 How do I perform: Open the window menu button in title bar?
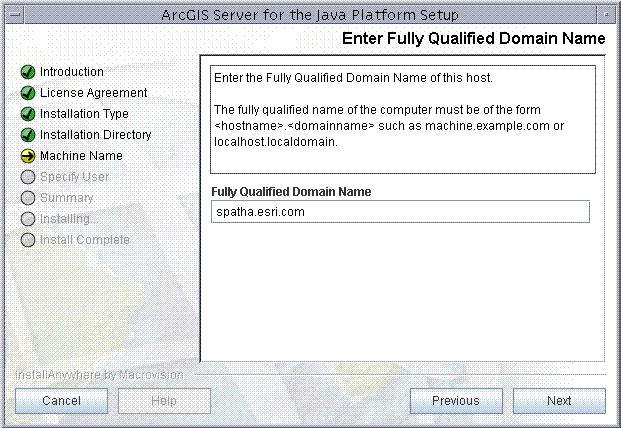15,15
